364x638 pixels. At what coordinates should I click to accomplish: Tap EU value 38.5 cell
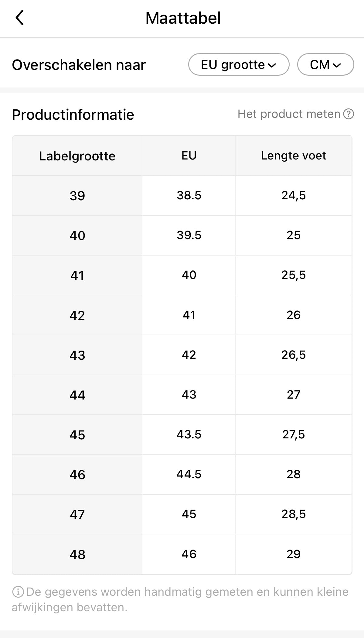(x=189, y=195)
